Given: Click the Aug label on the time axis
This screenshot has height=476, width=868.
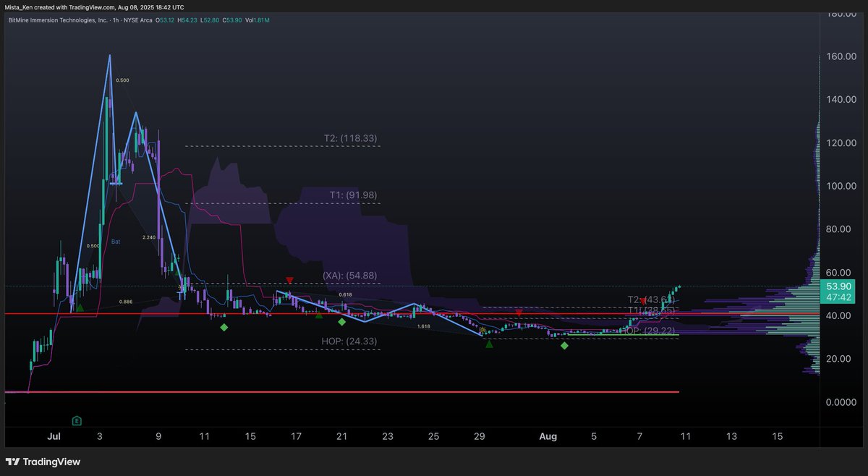Looking at the screenshot, I should [x=548, y=436].
